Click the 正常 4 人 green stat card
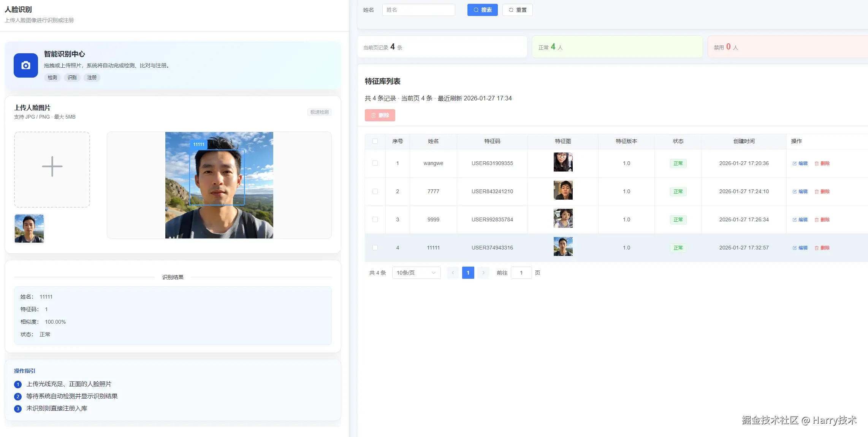The width and height of the screenshot is (868, 437). [618, 47]
